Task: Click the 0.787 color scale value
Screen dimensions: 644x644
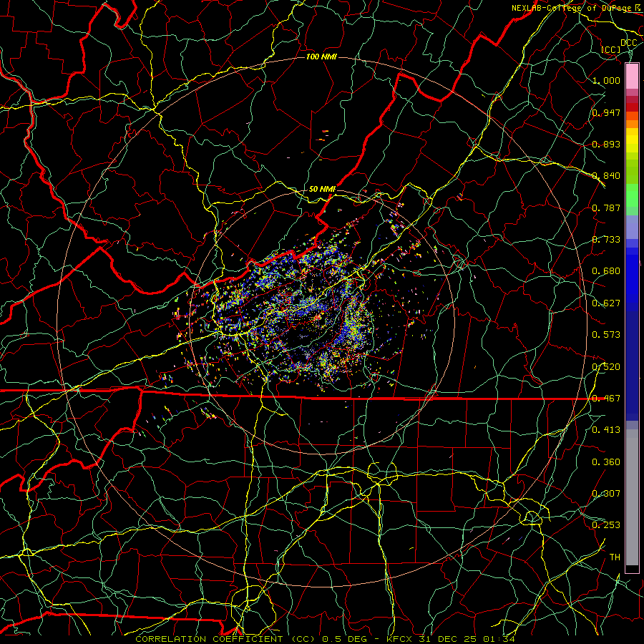Action: pos(606,208)
